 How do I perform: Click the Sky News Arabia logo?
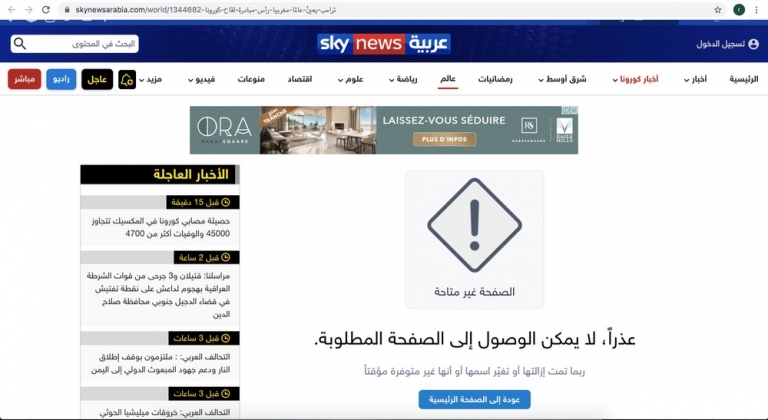coord(384,44)
